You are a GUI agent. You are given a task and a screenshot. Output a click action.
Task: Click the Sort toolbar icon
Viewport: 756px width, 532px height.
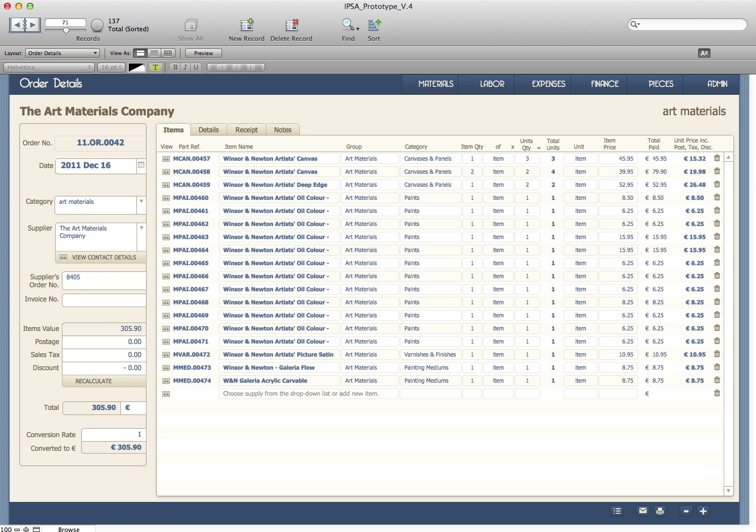(x=374, y=25)
